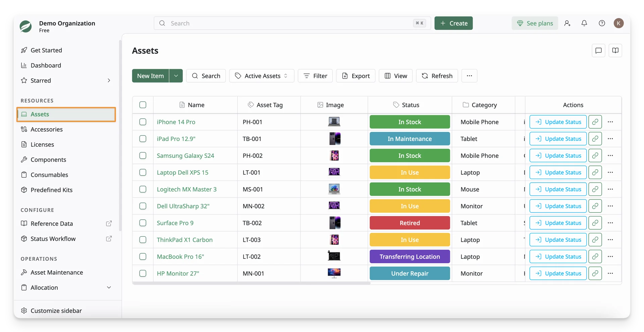
Task: Open Consumables in sidebar
Action: pyautogui.click(x=49, y=175)
